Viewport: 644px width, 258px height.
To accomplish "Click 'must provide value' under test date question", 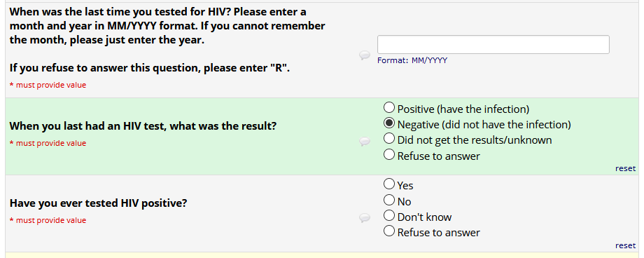I will click(48, 85).
